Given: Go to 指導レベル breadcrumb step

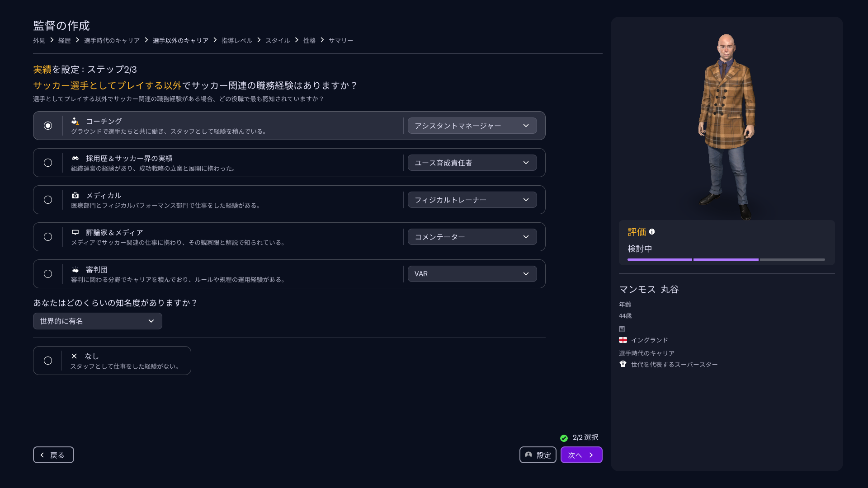Looking at the screenshot, I should tap(237, 41).
